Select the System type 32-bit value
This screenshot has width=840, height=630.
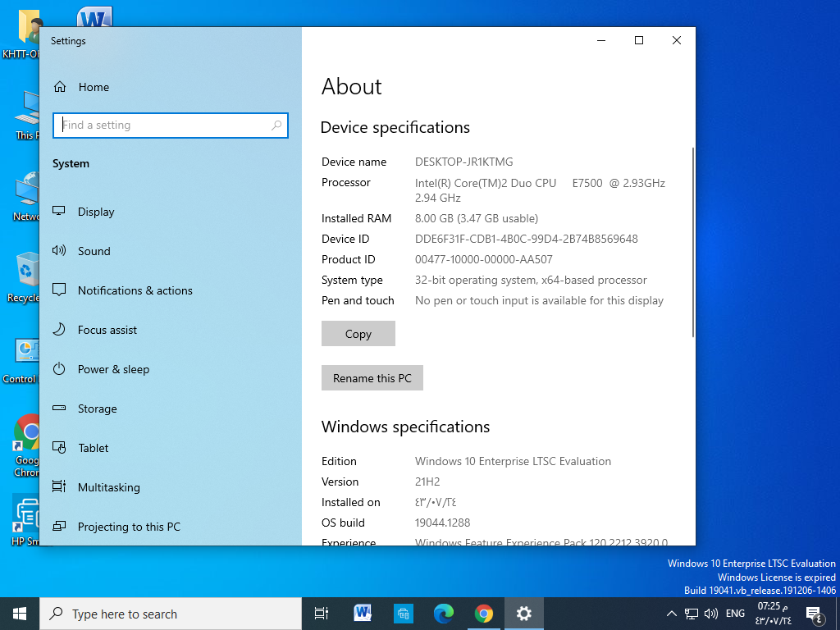[x=531, y=281]
